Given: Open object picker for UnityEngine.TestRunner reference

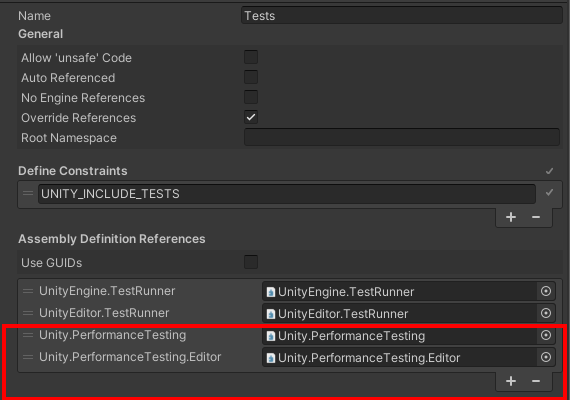Looking at the screenshot, I should tap(546, 291).
